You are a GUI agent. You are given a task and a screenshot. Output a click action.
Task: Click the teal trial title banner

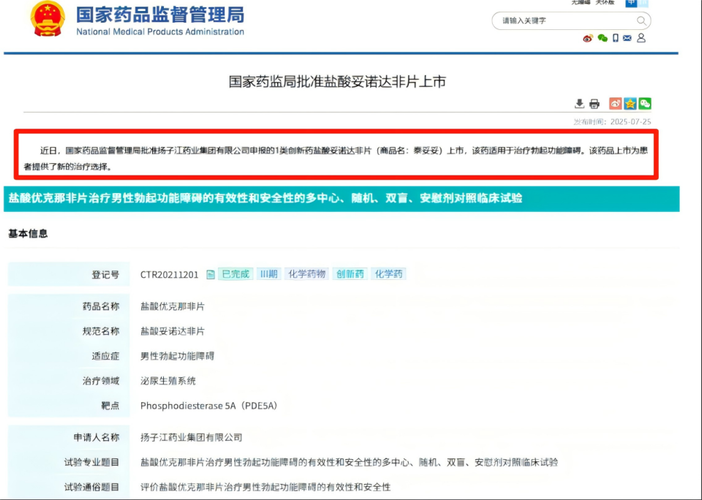(x=342, y=198)
